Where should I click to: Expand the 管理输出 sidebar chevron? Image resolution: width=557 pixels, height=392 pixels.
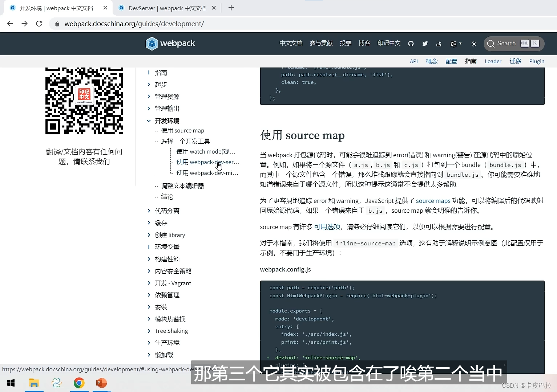[x=149, y=109]
